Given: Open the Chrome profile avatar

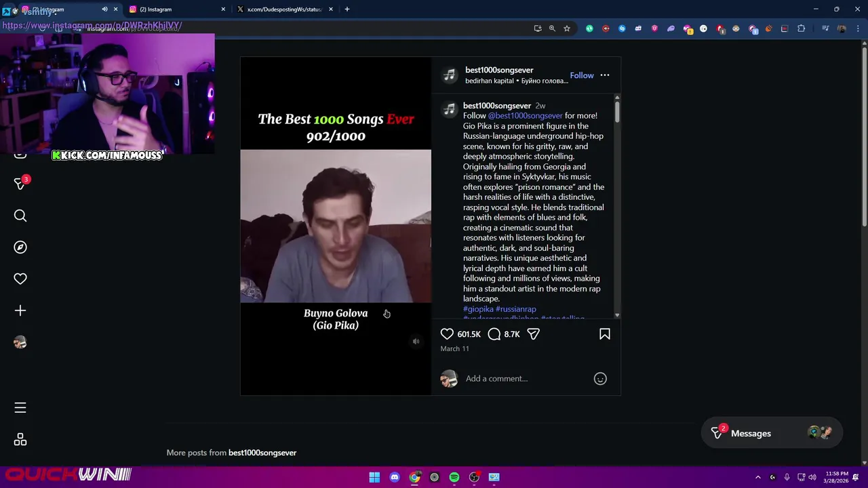Looking at the screenshot, I should 842,28.
